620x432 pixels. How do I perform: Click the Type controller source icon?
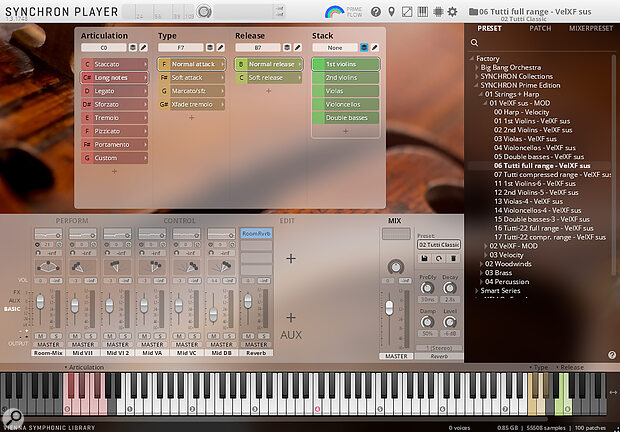click(210, 47)
